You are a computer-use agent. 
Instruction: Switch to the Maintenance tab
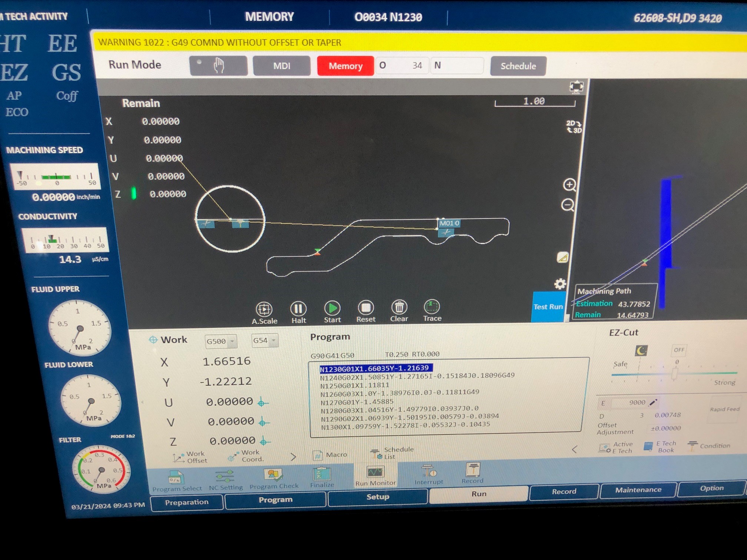coord(638,490)
